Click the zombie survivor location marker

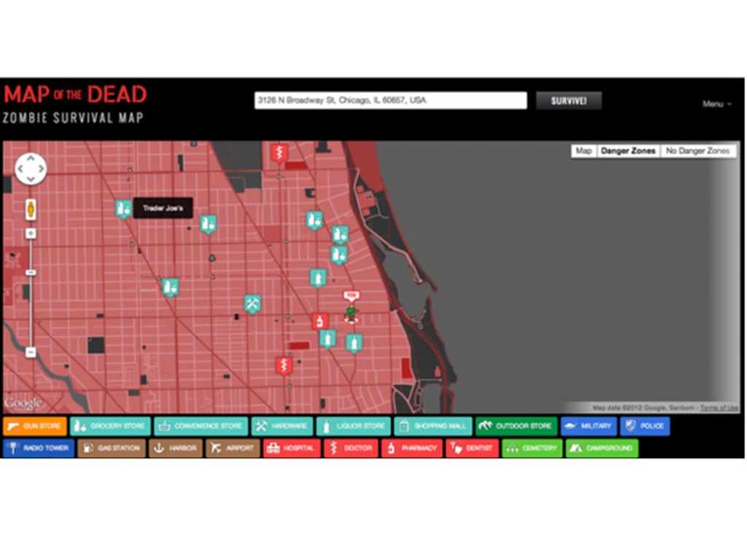point(352,314)
